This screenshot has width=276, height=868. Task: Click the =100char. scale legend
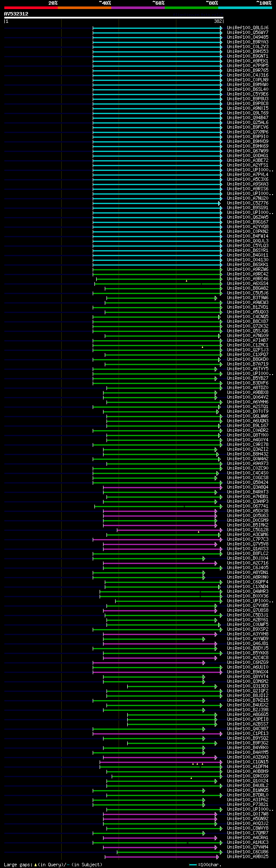coord(205,864)
